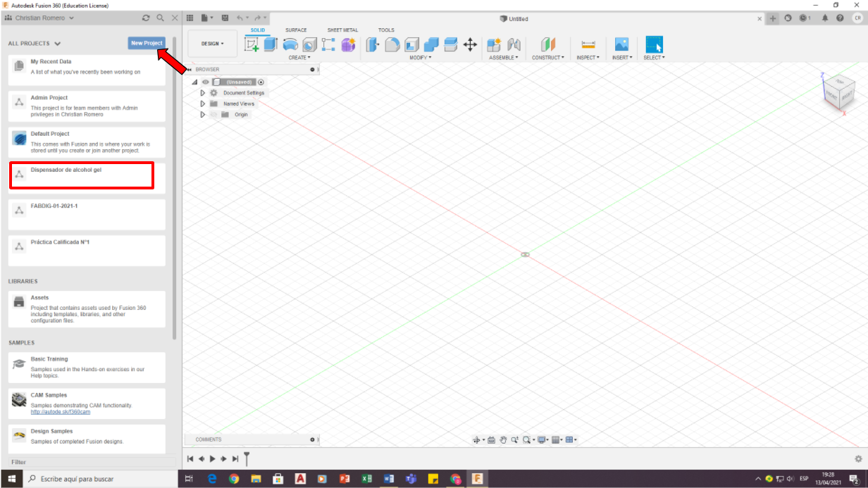The height and width of the screenshot is (488, 868).
Task: Expand the Assemble dropdown menu
Action: 504,58
